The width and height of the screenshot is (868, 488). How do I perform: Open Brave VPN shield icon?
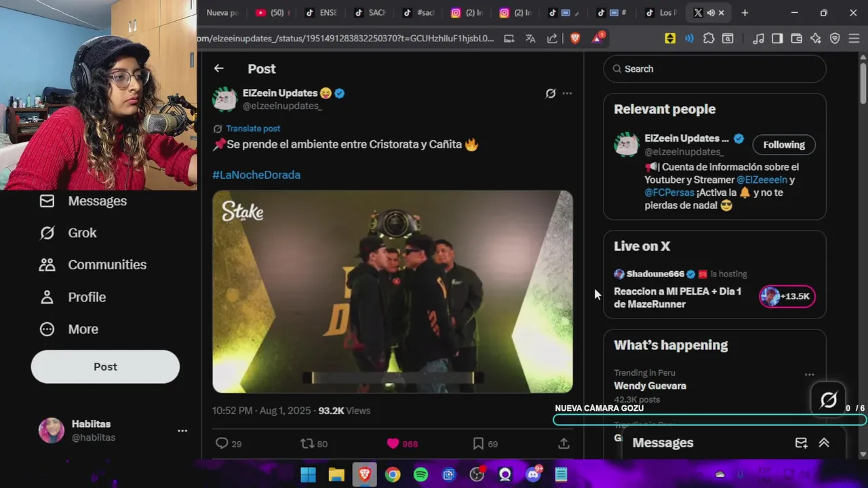835,39
